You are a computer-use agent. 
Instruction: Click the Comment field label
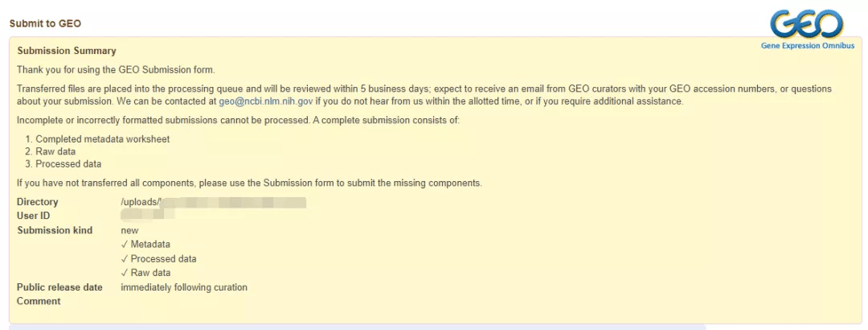pos(39,301)
